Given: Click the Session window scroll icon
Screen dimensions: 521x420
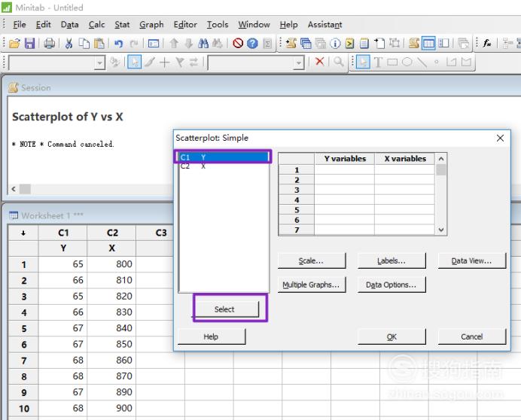Looking at the screenshot, I should point(413,43).
